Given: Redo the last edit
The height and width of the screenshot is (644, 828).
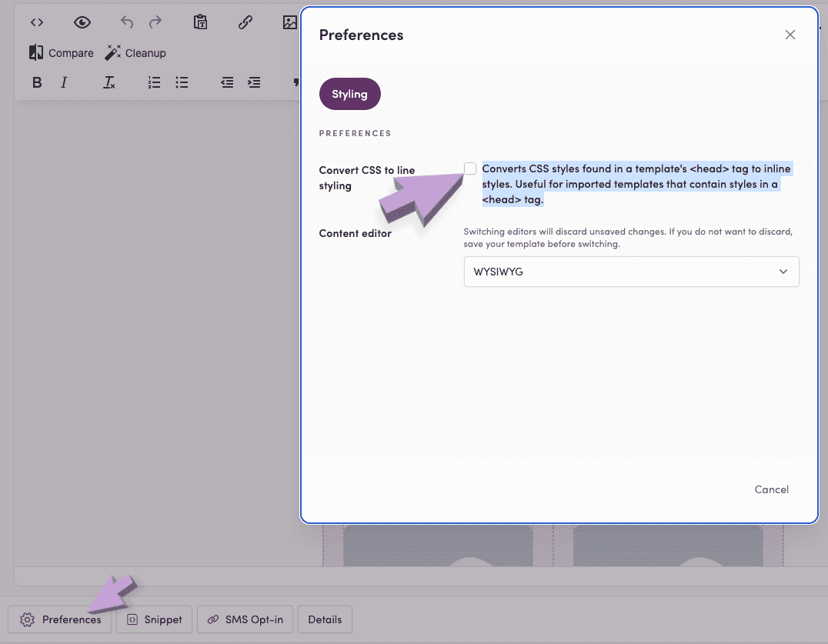Looking at the screenshot, I should [x=155, y=22].
